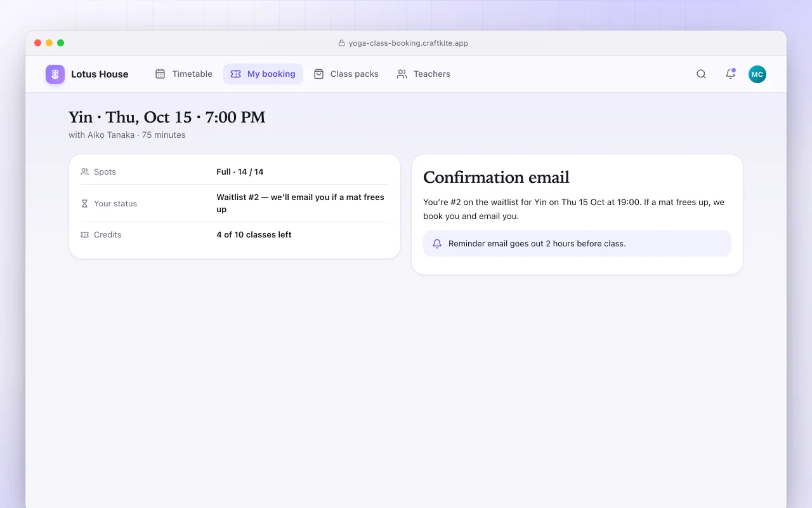The height and width of the screenshot is (508, 812).
Task: Open the Class packs tab
Action: (x=346, y=74)
